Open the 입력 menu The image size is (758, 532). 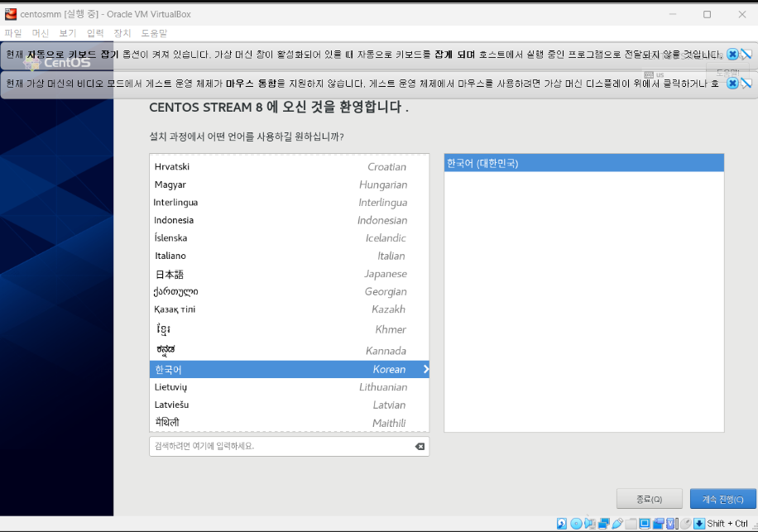[x=95, y=33]
